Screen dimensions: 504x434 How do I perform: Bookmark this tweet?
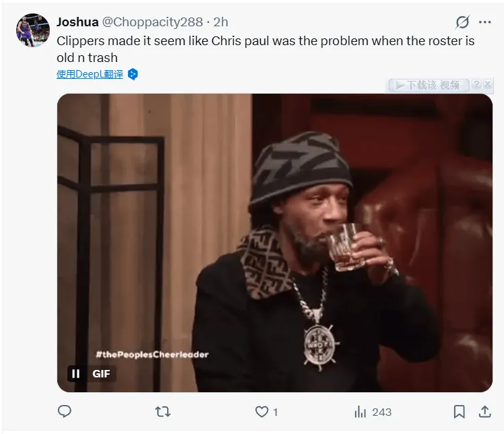pyautogui.click(x=459, y=411)
